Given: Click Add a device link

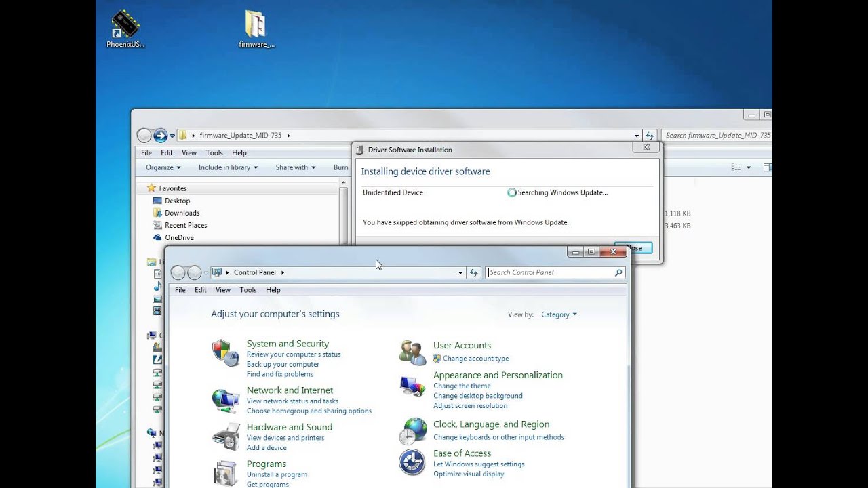Looking at the screenshot, I should (267, 448).
